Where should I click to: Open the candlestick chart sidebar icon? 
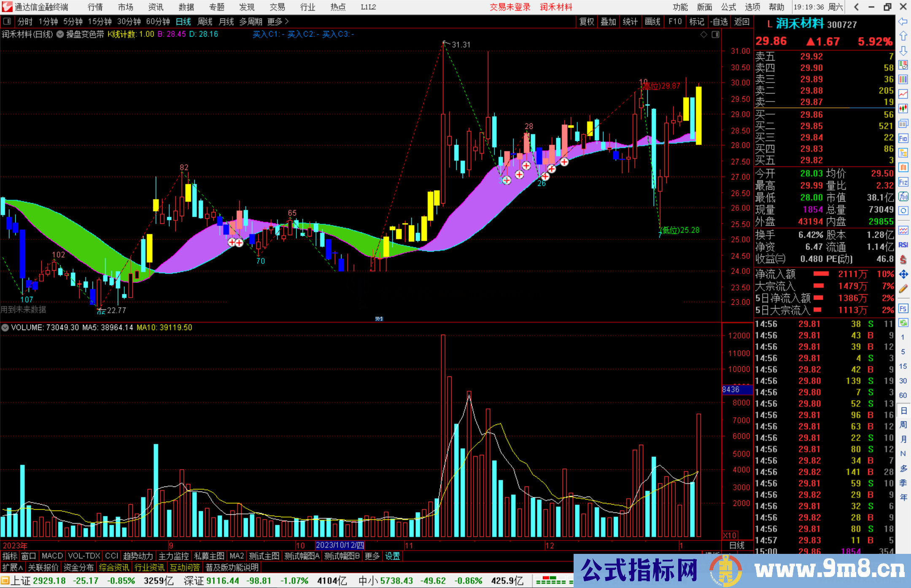(x=903, y=109)
